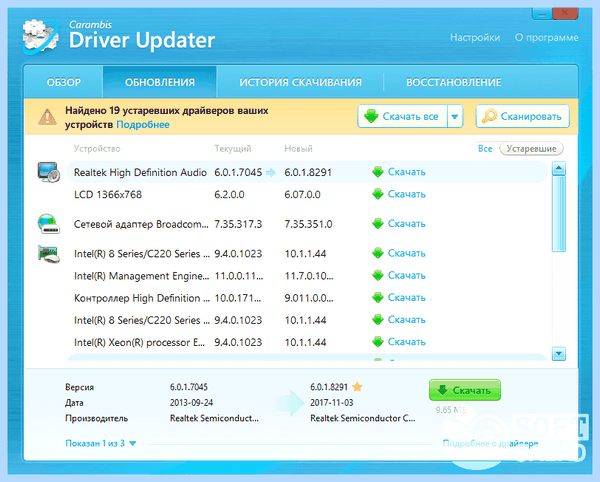Click the date 2017-11-03 in details

[x=332, y=402]
